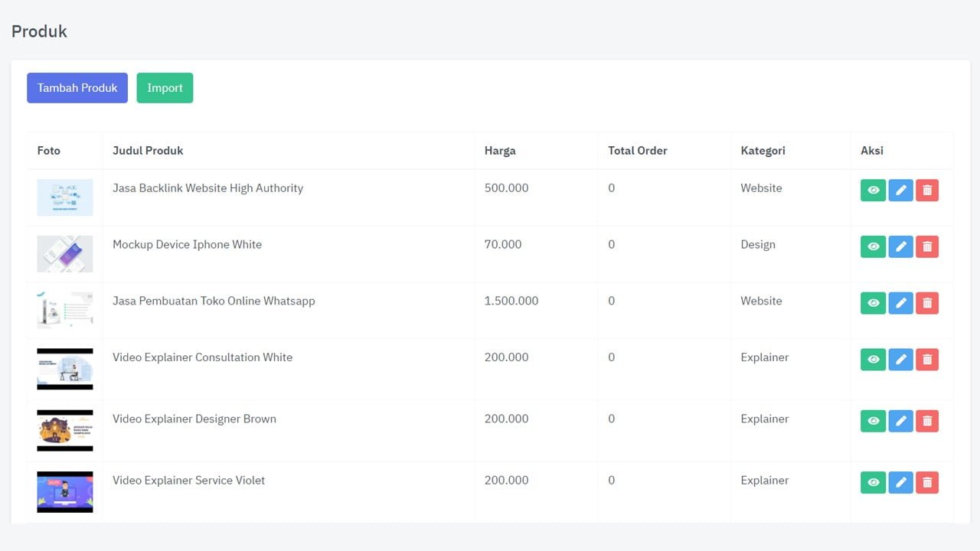Edit Jasa Backlink Website High Authority product
Screen dimensions: 980x551
(900, 191)
